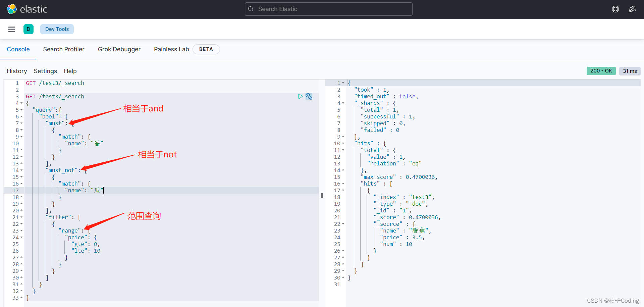Screen dimensions: 644x307
Task: Collapse the "filter" array at line 21
Action: [21, 217]
